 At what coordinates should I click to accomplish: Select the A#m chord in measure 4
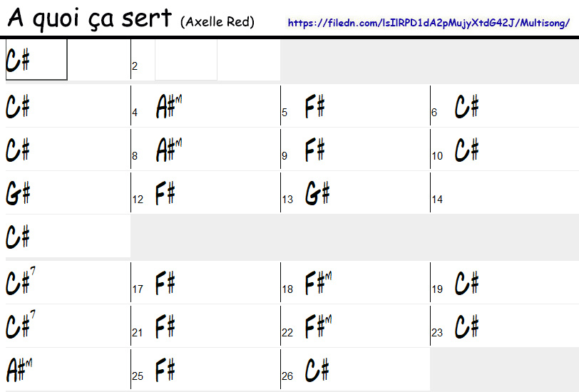(169, 107)
